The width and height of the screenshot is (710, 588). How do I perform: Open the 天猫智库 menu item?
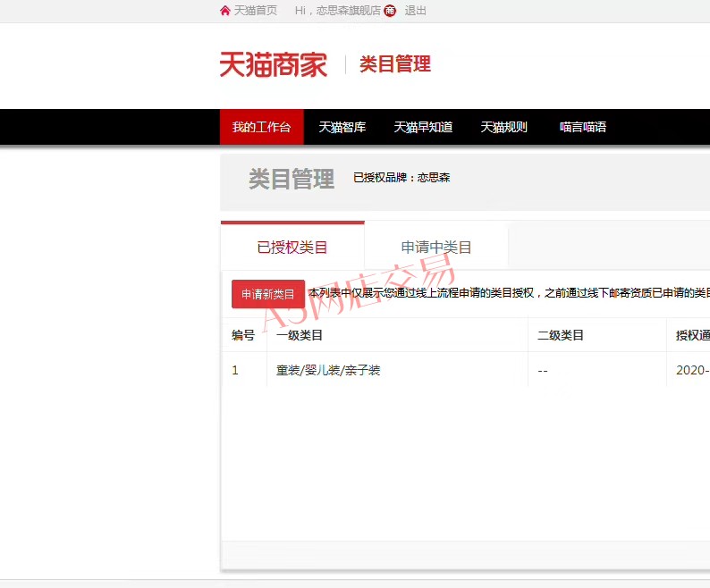point(342,127)
